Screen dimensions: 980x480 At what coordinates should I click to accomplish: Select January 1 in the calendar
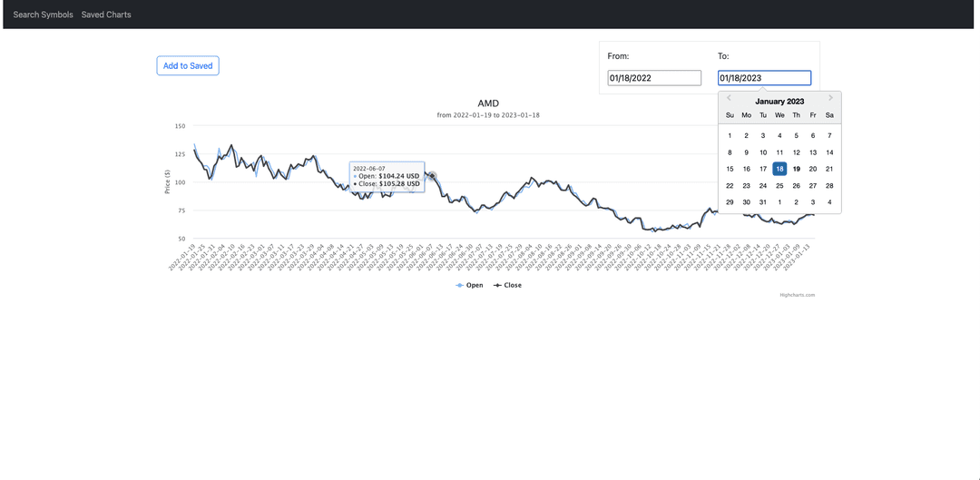point(730,135)
